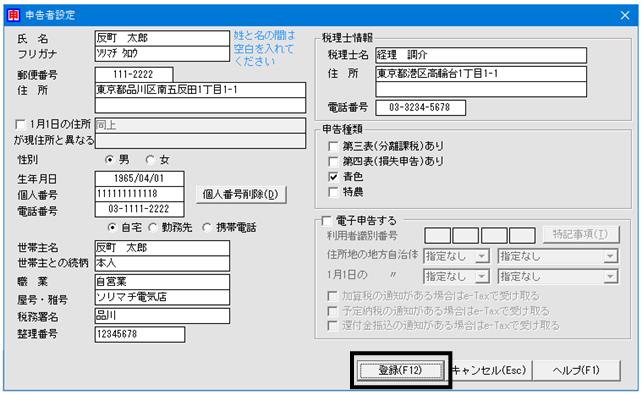Check the 特農 checkbox

[x=333, y=192]
